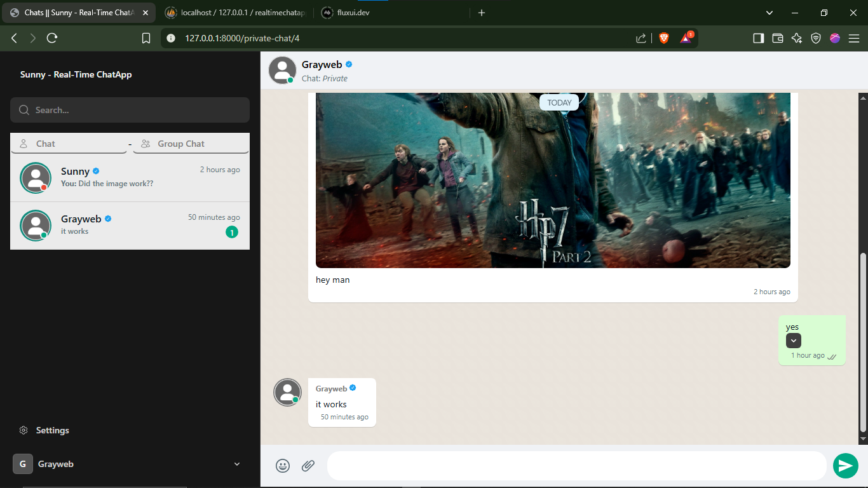Switch to the Chat tab
868x488 pixels.
(x=69, y=144)
